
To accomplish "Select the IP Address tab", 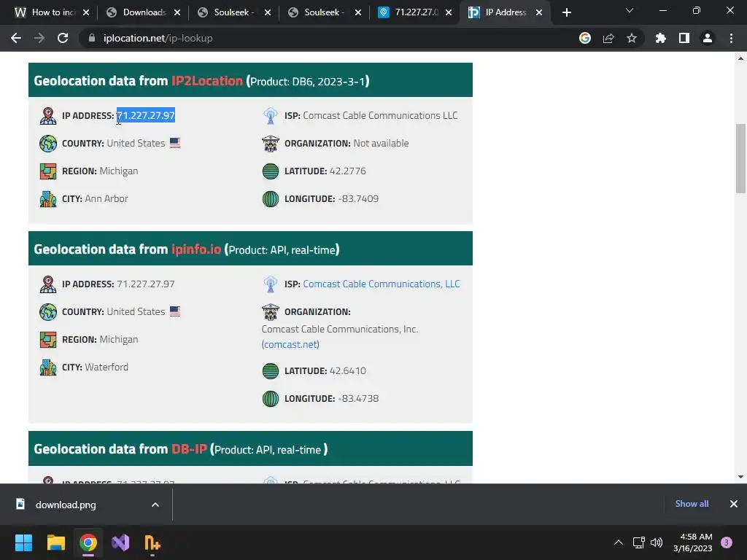I will [x=505, y=12].
